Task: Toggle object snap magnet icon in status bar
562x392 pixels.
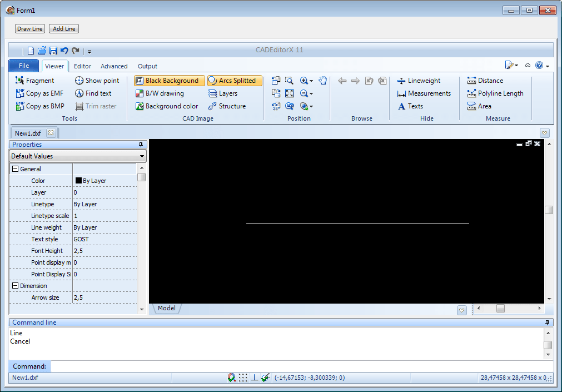Action: point(232,378)
